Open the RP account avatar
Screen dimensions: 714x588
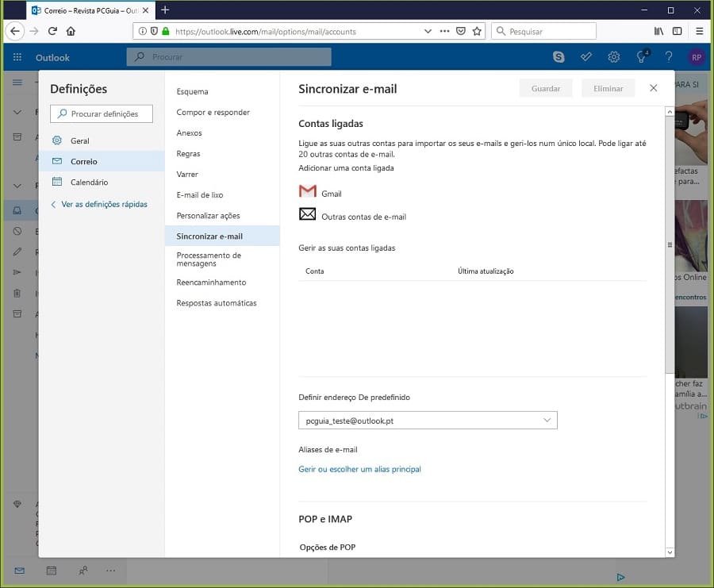pos(697,57)
